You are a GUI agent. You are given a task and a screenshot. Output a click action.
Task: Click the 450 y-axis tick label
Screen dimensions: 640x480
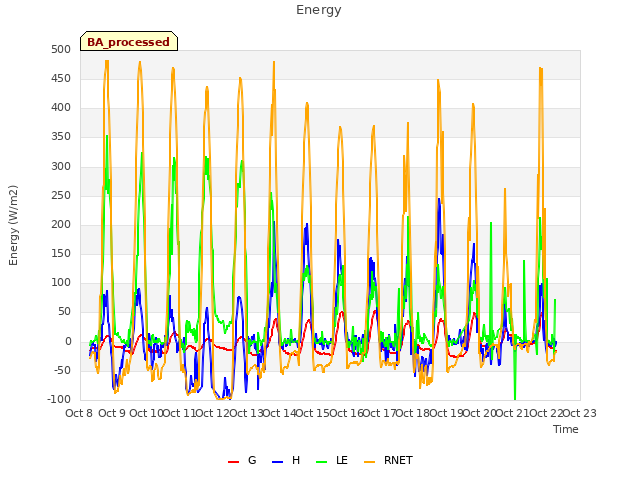pyautogui.click(x=61, y=78)
